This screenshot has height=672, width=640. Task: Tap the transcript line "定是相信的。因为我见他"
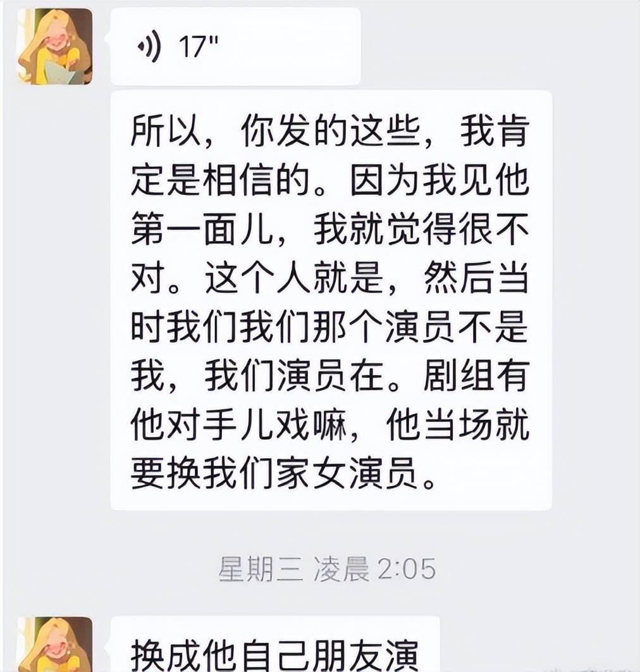pos(330,179)
